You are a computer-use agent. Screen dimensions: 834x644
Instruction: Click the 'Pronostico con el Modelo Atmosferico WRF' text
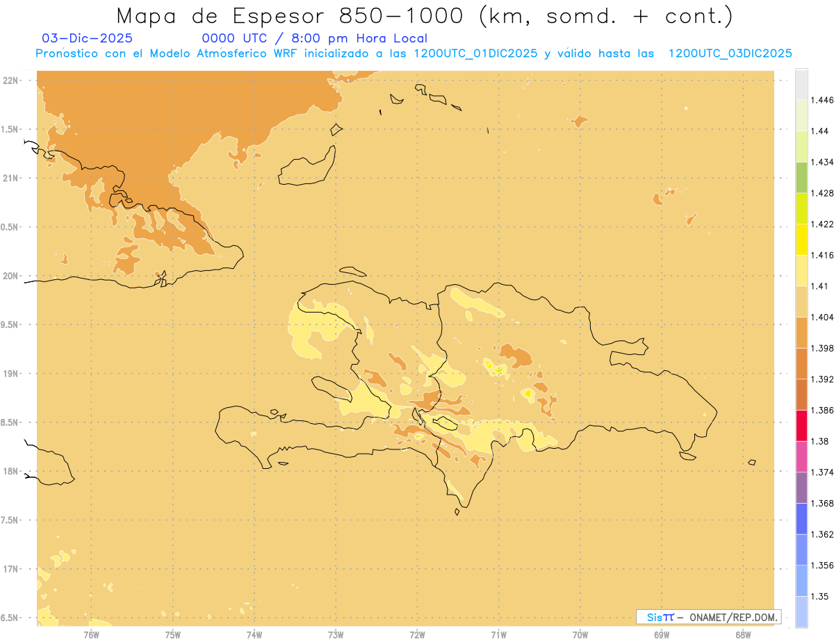tap(167, 53)
